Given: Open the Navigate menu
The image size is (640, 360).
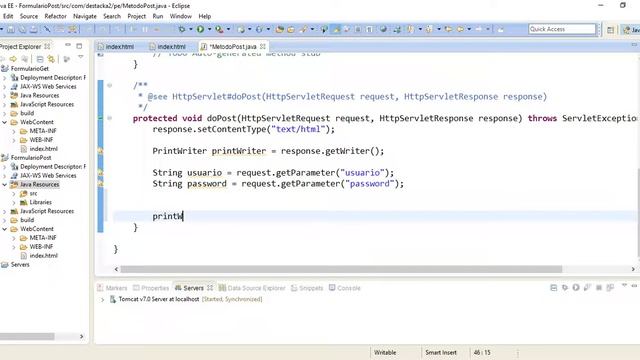Looking at the screenshot, I should point(85,16).
